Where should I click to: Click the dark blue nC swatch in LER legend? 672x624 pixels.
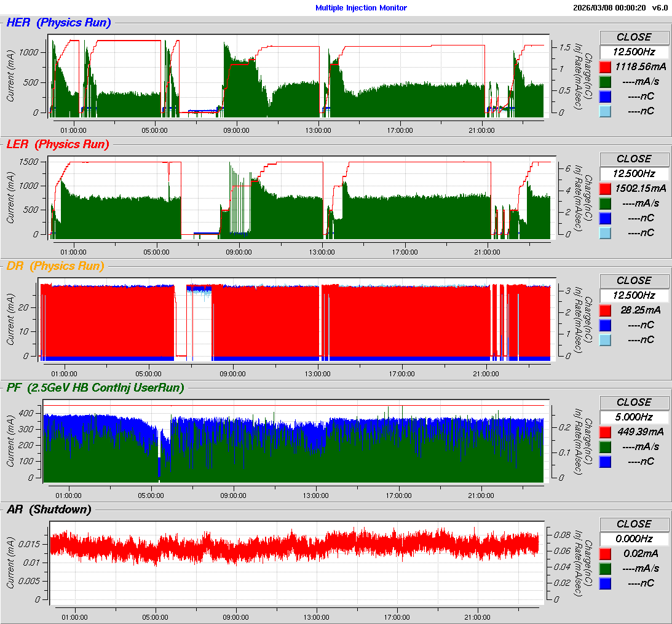tap(605, 218)
